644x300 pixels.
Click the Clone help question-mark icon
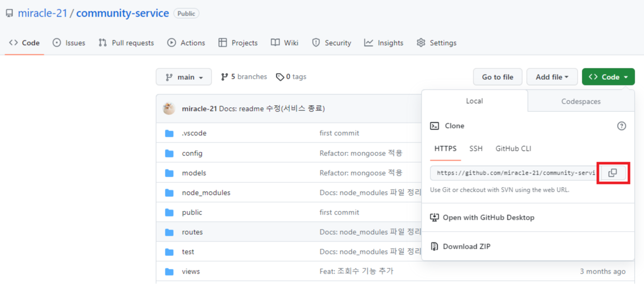(622, 126)
